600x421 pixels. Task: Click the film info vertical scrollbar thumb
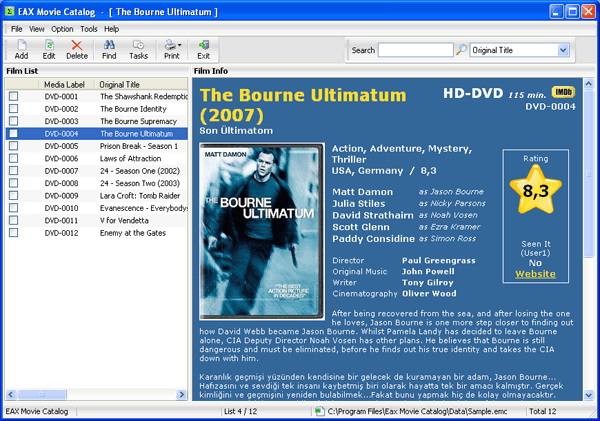[589, 174]
